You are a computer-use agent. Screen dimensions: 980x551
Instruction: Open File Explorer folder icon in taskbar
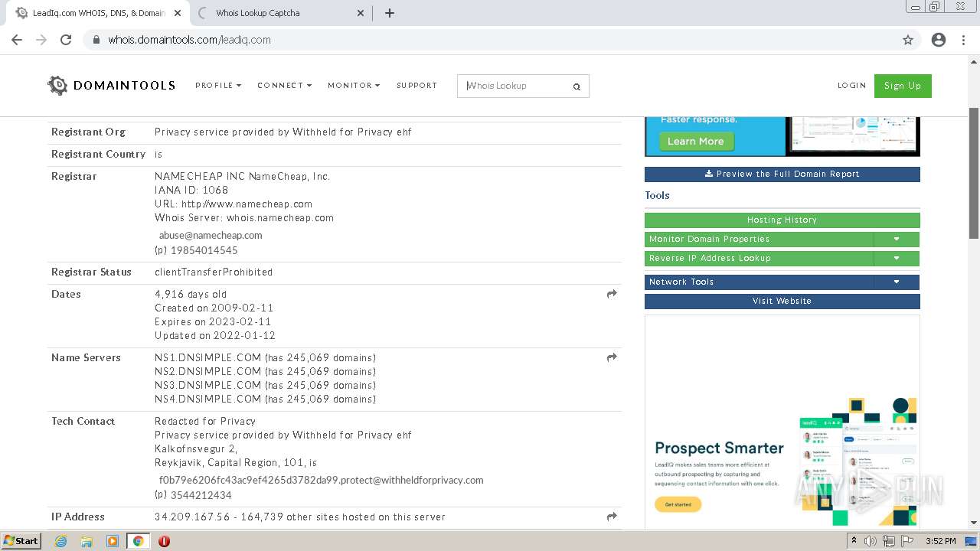tap(87, 541)
